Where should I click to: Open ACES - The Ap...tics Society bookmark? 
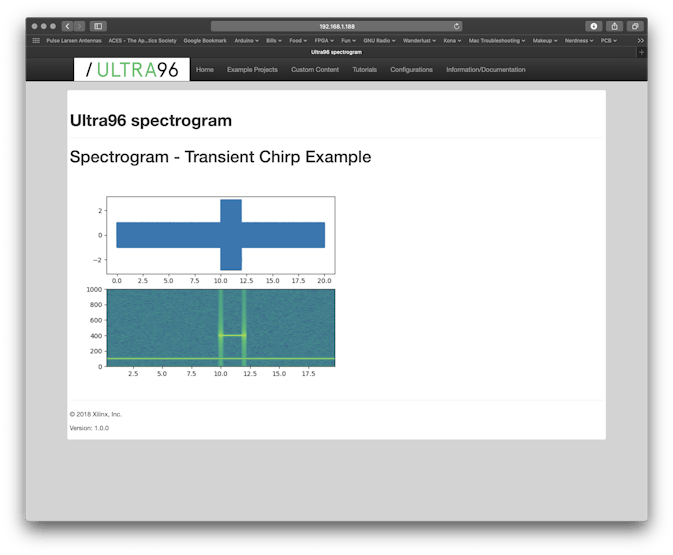pyautogui.click(x=142, y=40)
